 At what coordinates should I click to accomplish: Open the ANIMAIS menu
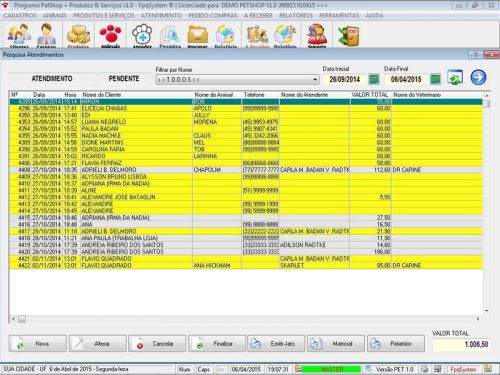(55, 16)
